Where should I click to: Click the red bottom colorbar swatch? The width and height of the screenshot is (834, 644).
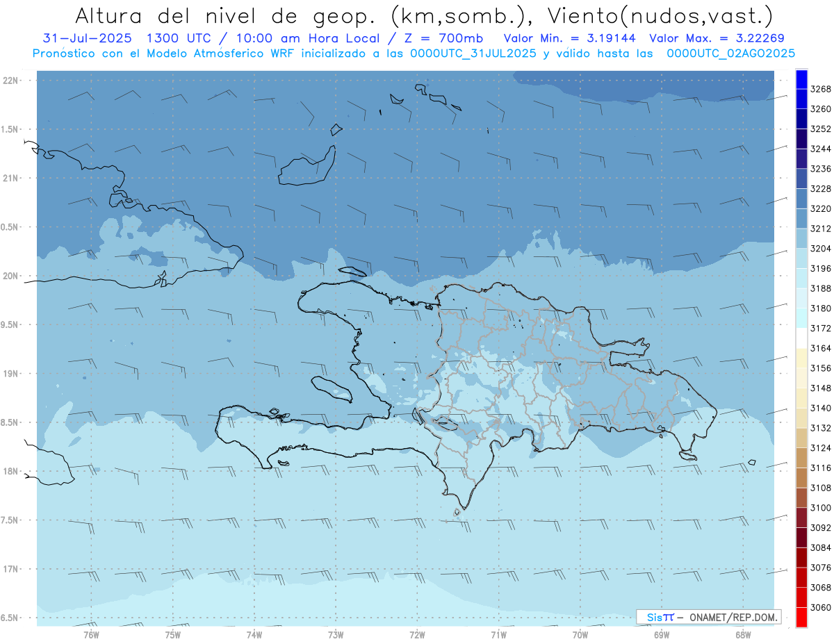pyautogui.click(x=801, y=617)
